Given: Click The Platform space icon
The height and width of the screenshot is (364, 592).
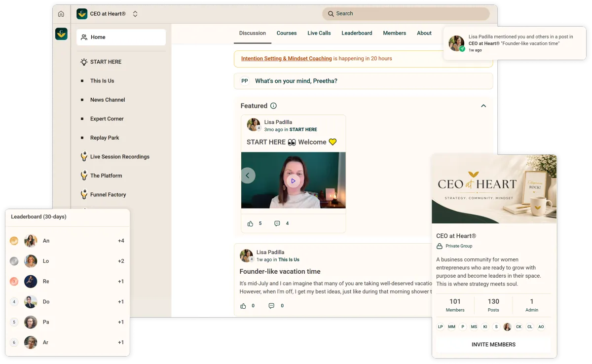Looking at the screenshot, I should 84,175.
